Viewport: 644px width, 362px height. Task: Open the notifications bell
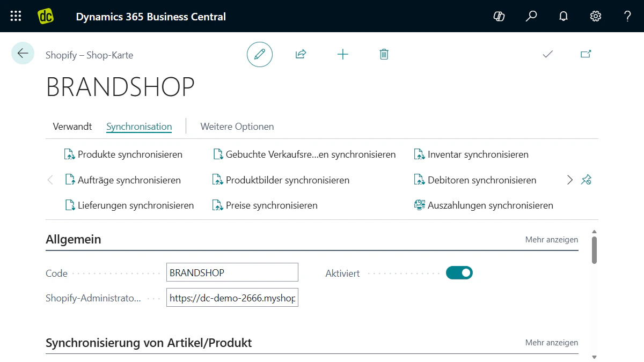[x=563, y=16]
